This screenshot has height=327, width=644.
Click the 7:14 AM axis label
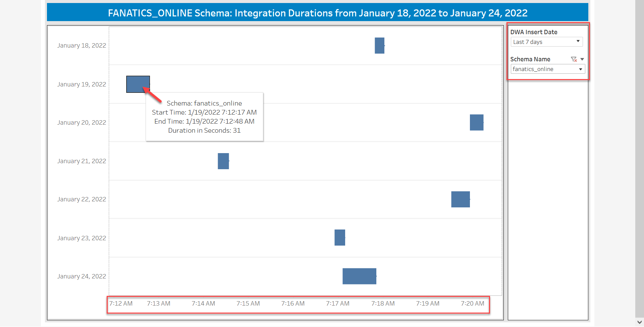pos(203,304)
